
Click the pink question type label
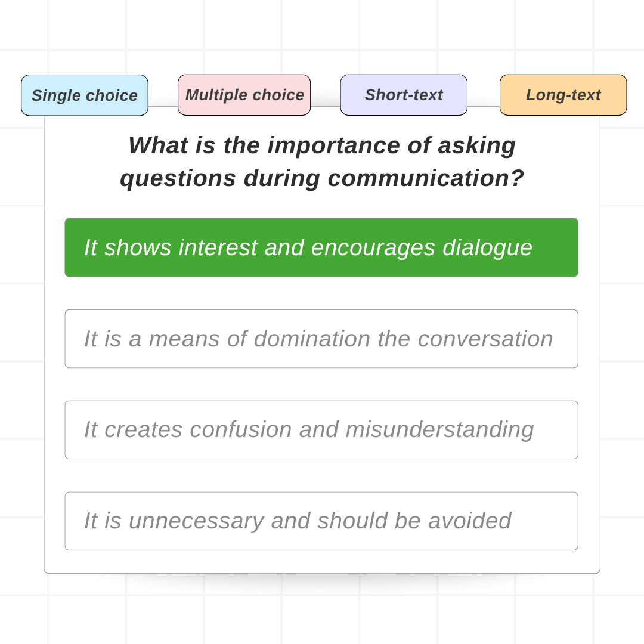point(244,95)
